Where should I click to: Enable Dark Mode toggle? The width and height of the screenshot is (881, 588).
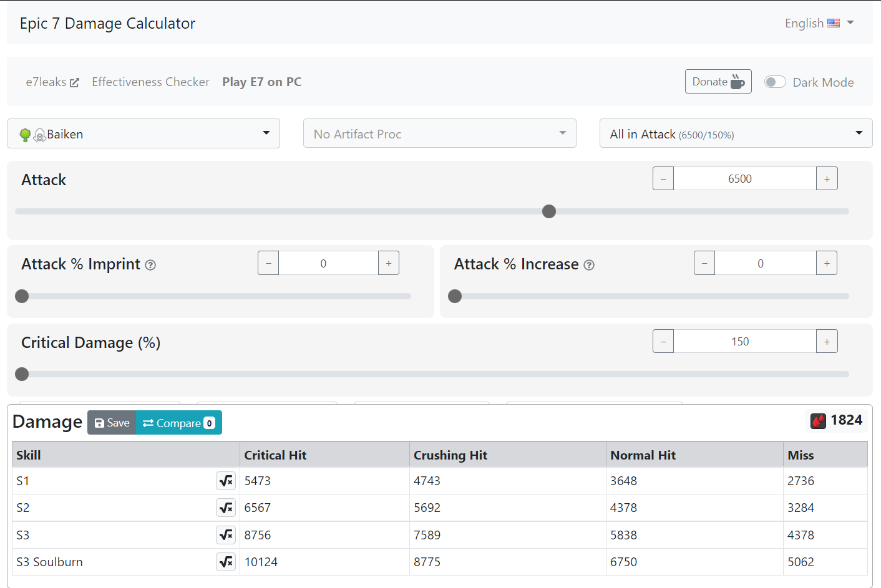tap(775, 82)
